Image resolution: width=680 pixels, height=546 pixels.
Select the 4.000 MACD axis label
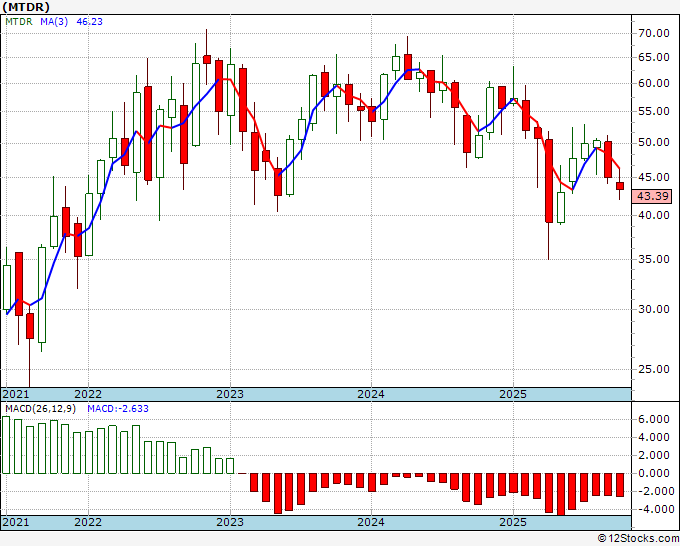(654, 437)
